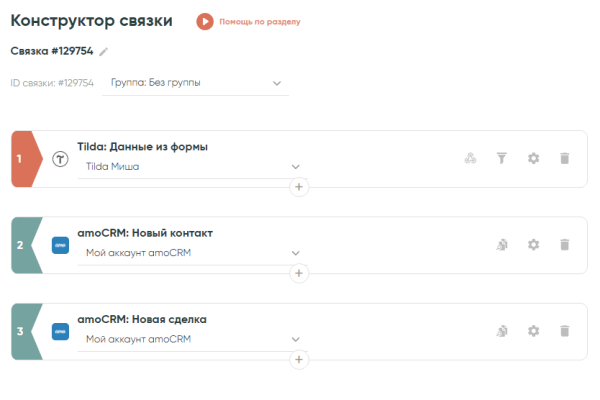Add a step after Новая сделка with plus
Screen dimensions: 600x400
tap(299, 359)
